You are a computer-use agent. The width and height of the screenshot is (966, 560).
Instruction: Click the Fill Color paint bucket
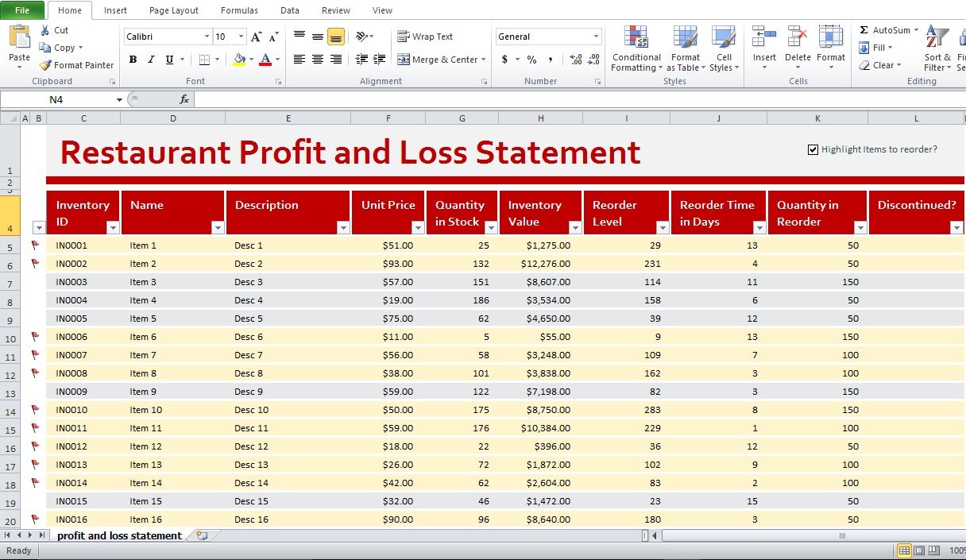tap(239, 60)
